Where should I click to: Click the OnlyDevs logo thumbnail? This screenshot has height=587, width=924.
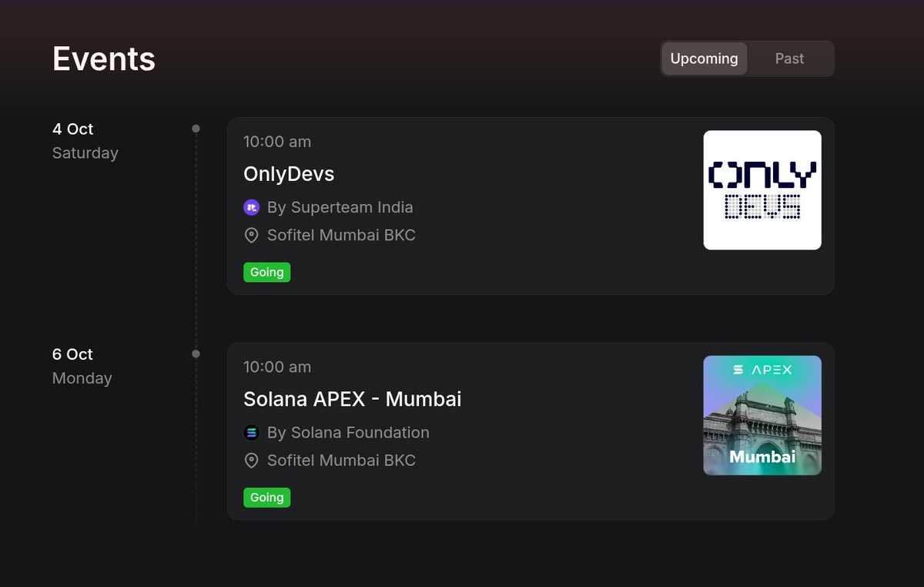(x=762, y=190)
